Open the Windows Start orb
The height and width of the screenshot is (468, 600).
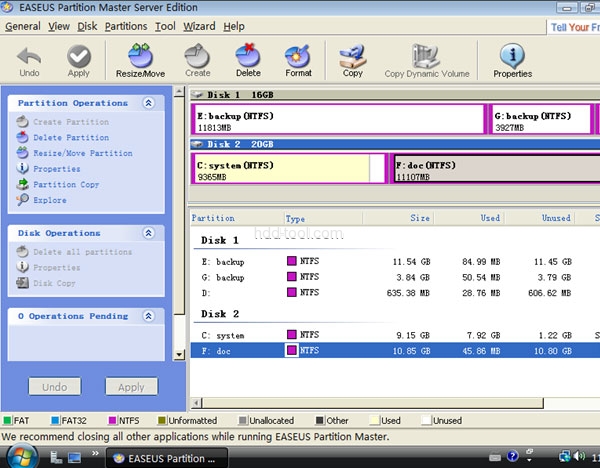[x=22, y=457]
